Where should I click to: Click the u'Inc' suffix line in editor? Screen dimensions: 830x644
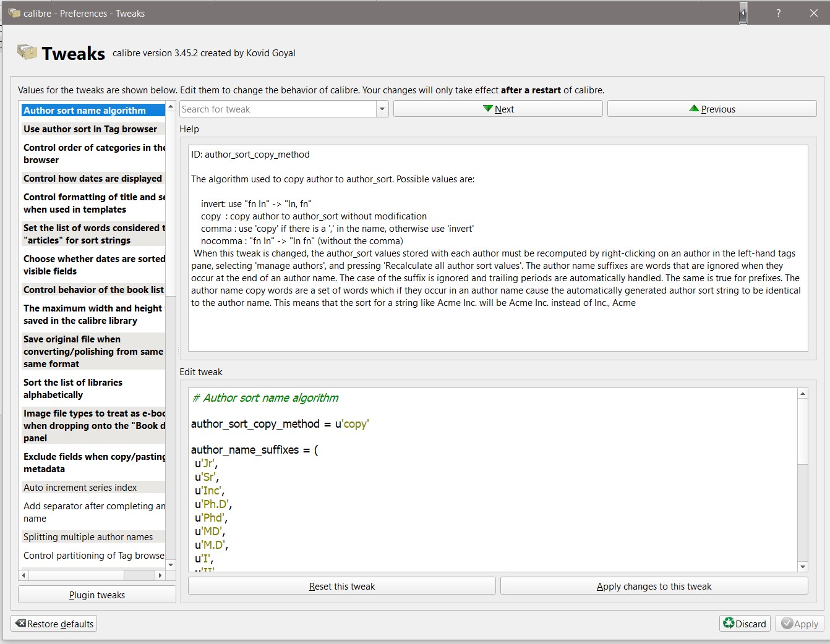[210, 491]
